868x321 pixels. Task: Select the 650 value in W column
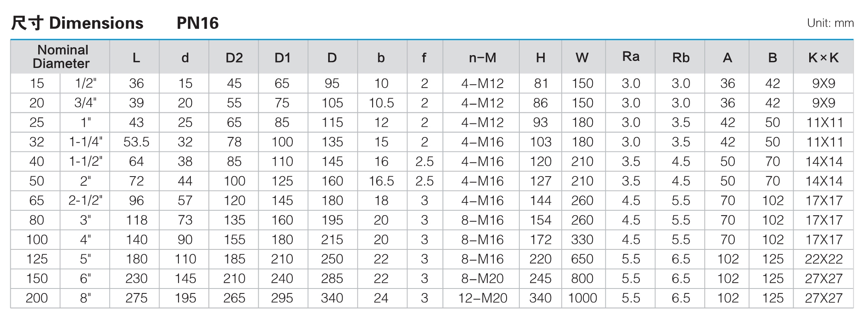pyautogui.click(x=582, y=259)
